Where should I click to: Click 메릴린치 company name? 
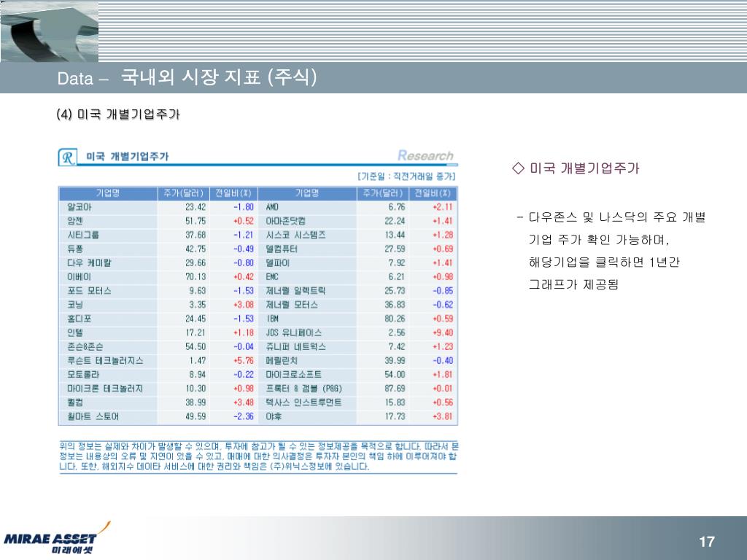pyautogui.click(x=282, y=360)
